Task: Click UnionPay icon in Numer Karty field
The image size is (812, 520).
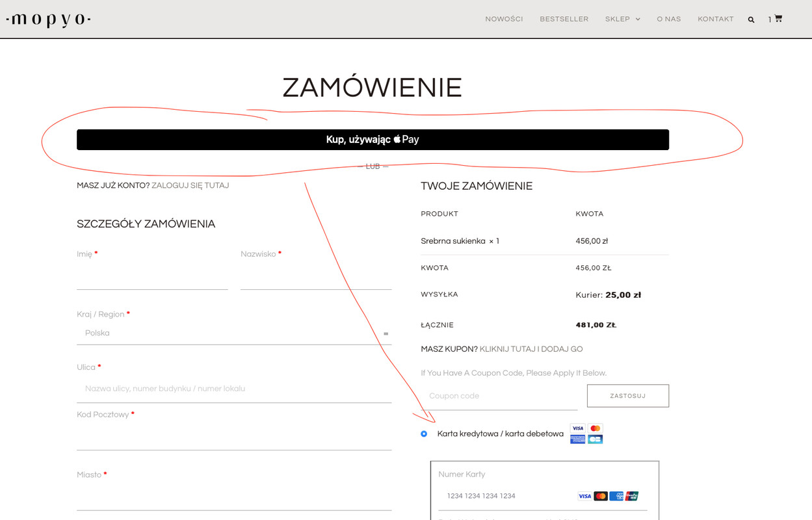Action: (x=632, y=496)
